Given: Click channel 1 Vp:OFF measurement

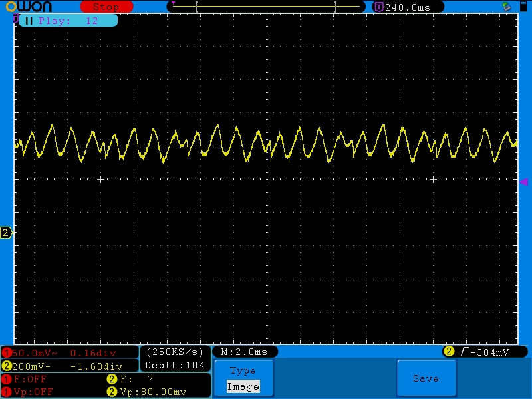Looking at the screenshot, I should click(x=33, y=392).
